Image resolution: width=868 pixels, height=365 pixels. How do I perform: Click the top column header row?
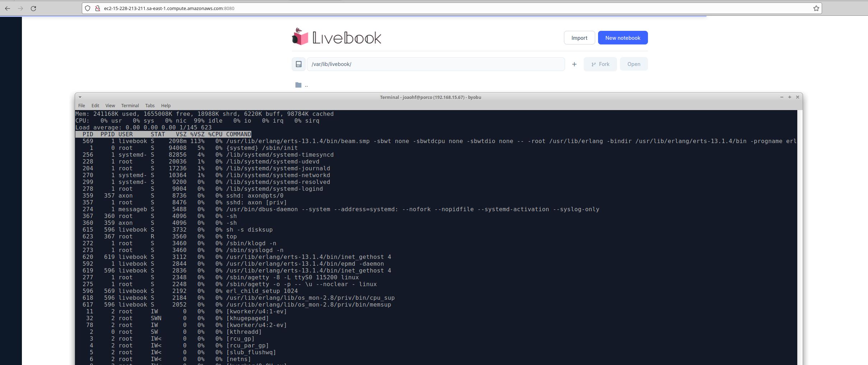coord(163,134)
